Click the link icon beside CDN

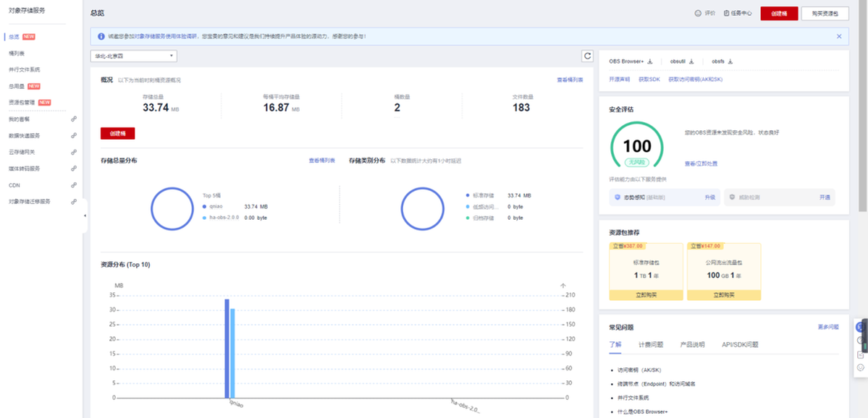74,185
